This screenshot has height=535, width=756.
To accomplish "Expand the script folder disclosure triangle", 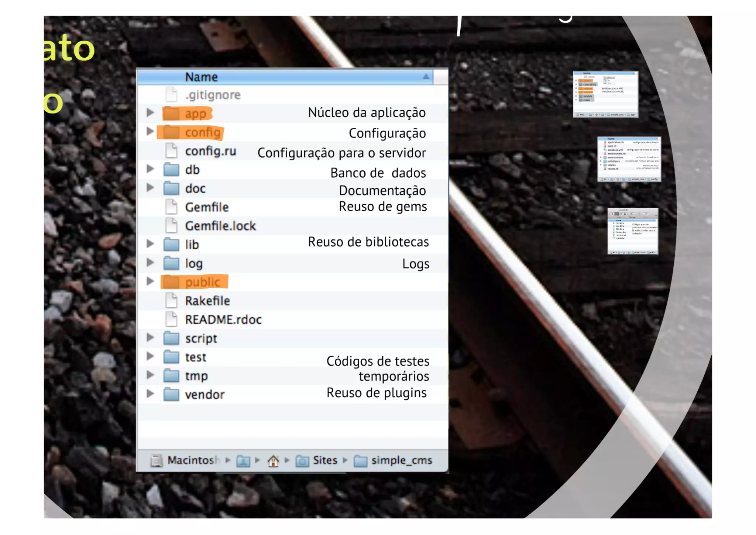I will click(150, 337).
